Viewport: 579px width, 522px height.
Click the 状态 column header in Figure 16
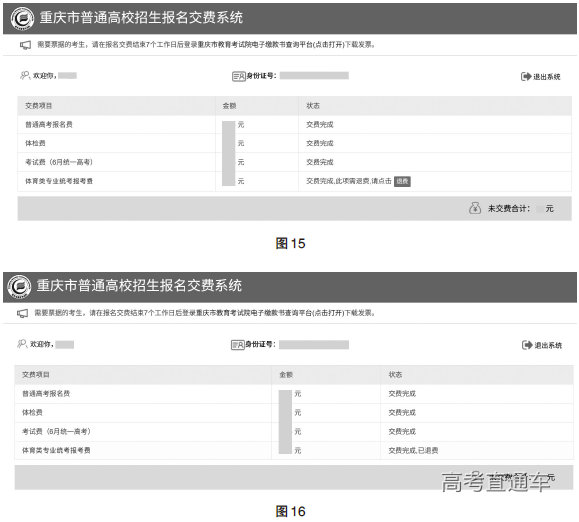tap(395, 374)
